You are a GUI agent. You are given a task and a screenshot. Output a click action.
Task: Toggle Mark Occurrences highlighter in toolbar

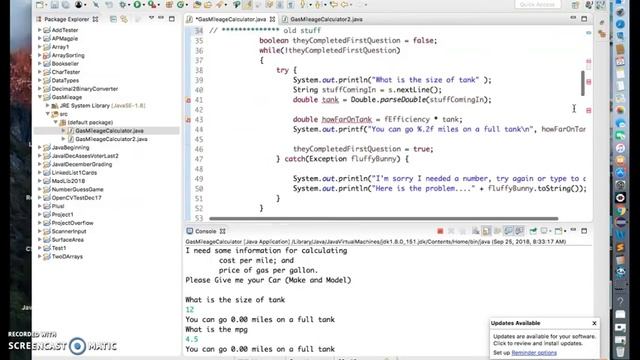point(248,4)
